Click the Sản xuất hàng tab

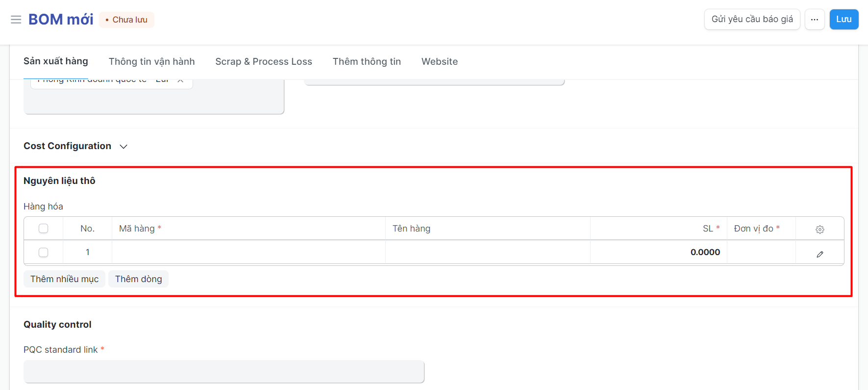(56, 61)
